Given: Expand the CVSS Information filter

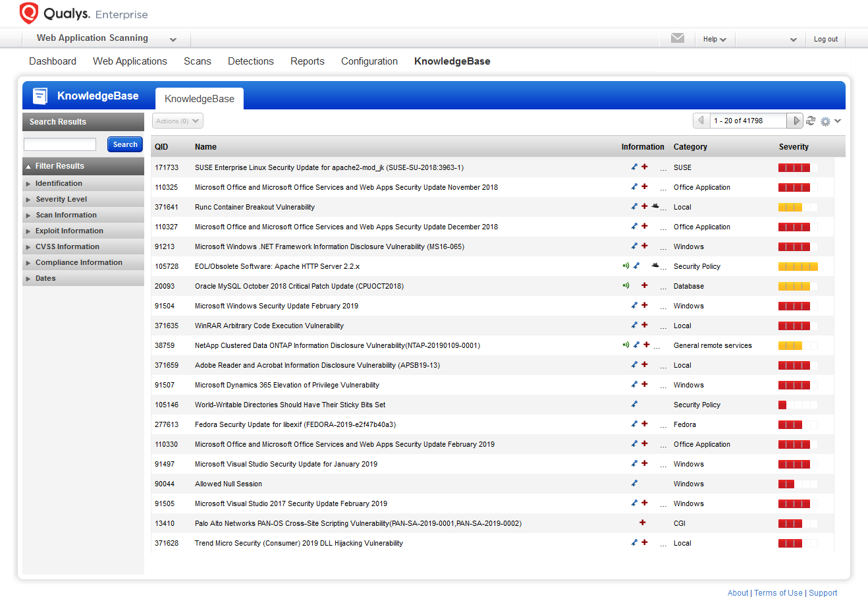Looking at the screenshot, I should click(83, 246).
